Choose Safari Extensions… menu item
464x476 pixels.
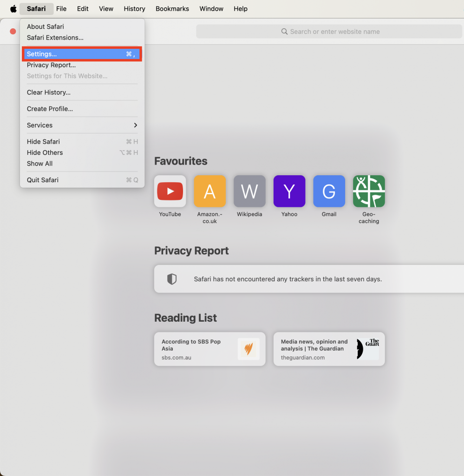click(x=82, y=38)
